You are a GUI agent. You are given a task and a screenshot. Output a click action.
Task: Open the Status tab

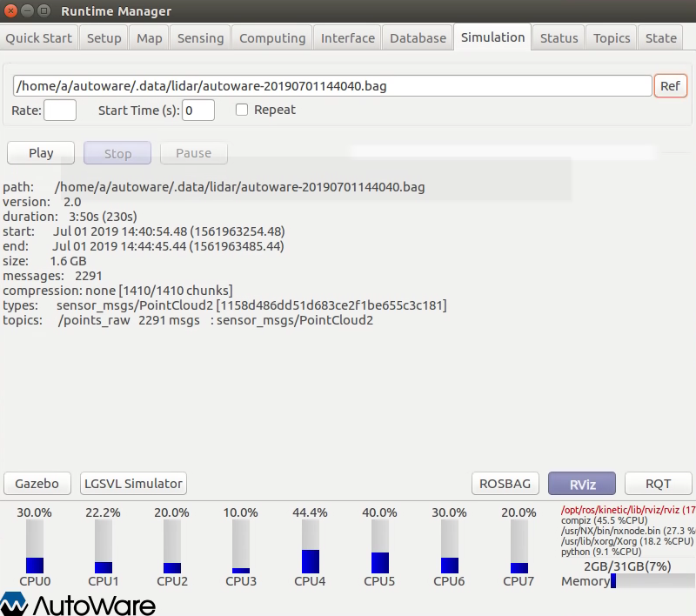[x=559, y=38]
